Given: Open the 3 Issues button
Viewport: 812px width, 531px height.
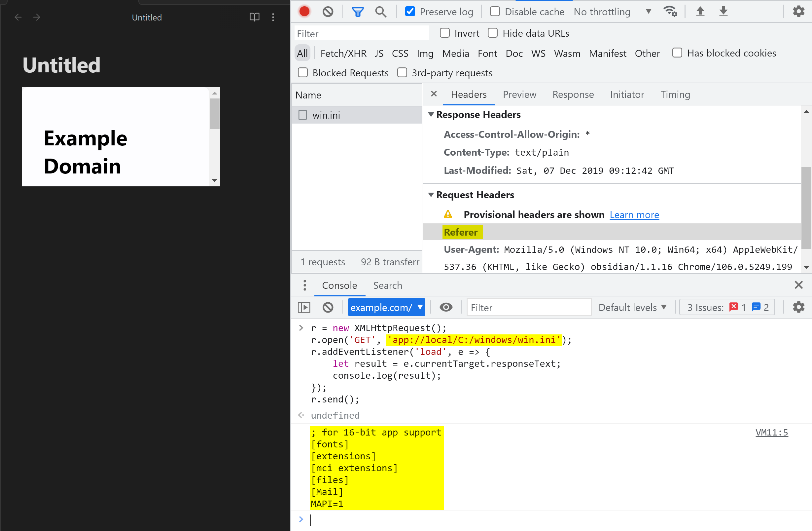Looking at the screenshot, I should (x=727, y=307).
